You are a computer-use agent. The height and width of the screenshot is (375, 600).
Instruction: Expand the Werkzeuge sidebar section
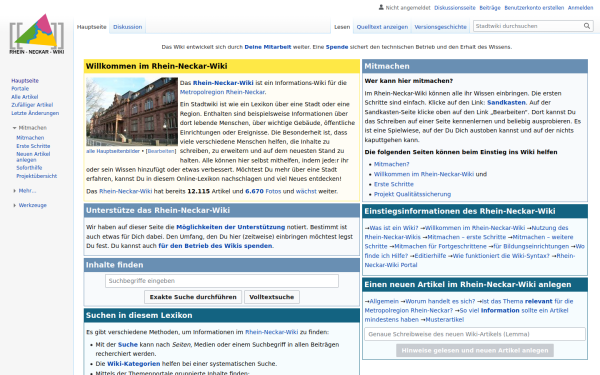tap(30, 205)
